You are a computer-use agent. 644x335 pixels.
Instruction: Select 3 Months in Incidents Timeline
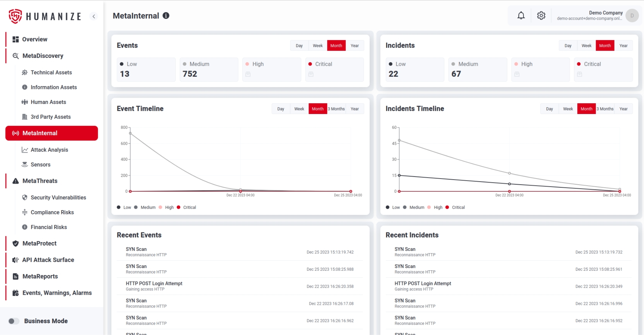tap(605, 109)
